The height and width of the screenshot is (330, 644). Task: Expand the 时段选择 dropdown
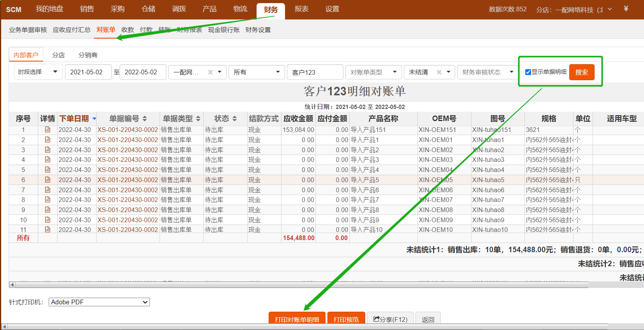[x=38, y=72]
